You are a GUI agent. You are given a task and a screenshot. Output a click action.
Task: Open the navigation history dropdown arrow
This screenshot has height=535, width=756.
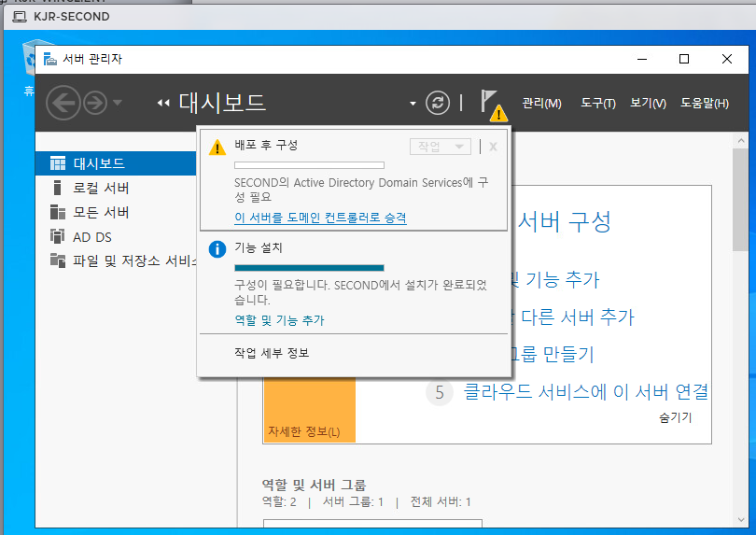pos(118,103)
